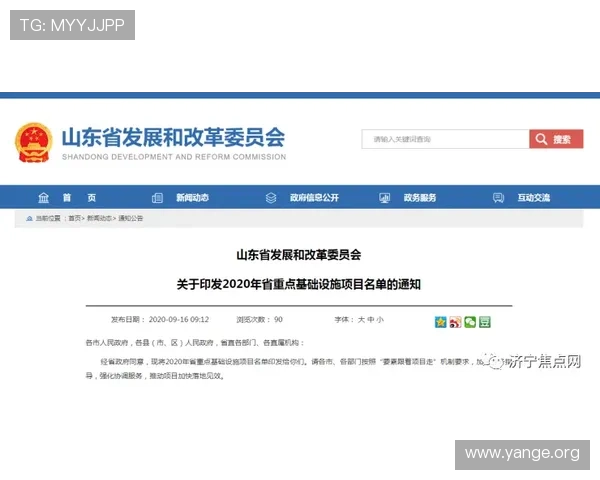
Task: Share to Douban with green icon
Action: point(485,322)
